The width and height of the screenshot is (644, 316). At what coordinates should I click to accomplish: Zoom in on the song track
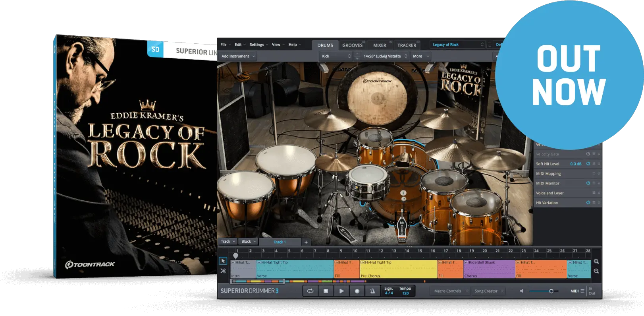596,262
